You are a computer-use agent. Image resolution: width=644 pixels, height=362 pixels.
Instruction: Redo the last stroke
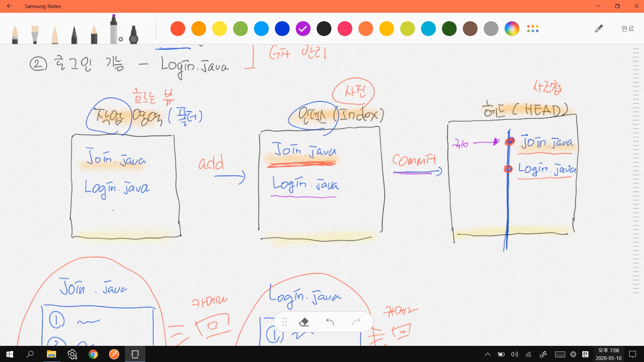pos(356,322)
